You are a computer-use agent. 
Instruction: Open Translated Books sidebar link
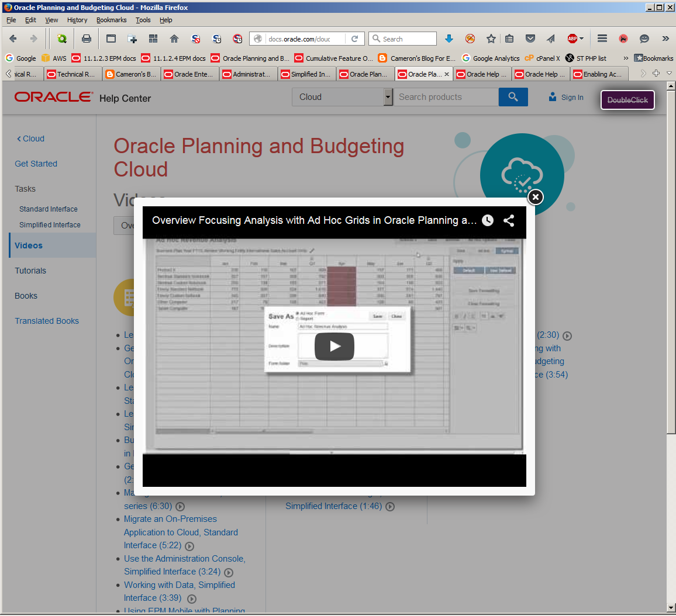[x=47, y=321]
